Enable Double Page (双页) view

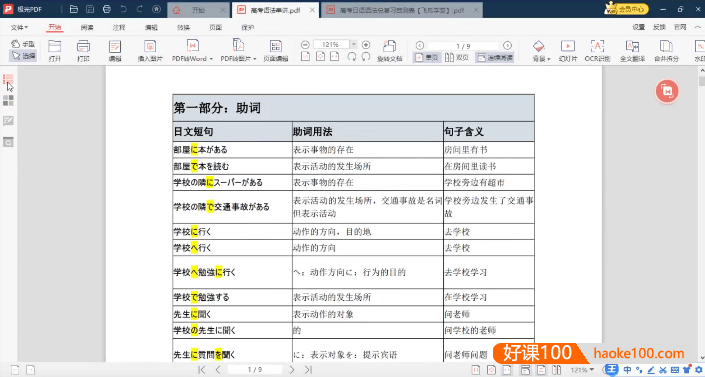point(457,58)
